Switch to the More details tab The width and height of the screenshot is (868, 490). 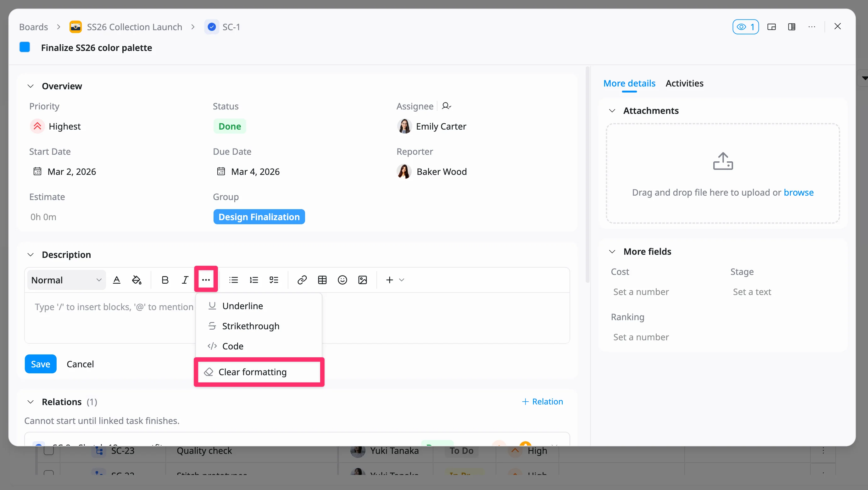pyautogui.click(x=629, y=83)
